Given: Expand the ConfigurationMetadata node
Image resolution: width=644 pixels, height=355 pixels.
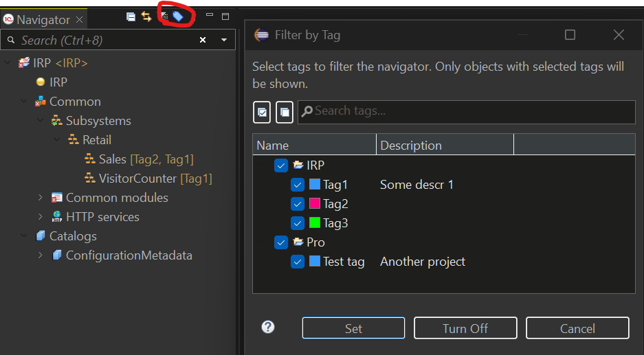Looking at the screenshot, I should pyautogui.click(x=41, y=255).
